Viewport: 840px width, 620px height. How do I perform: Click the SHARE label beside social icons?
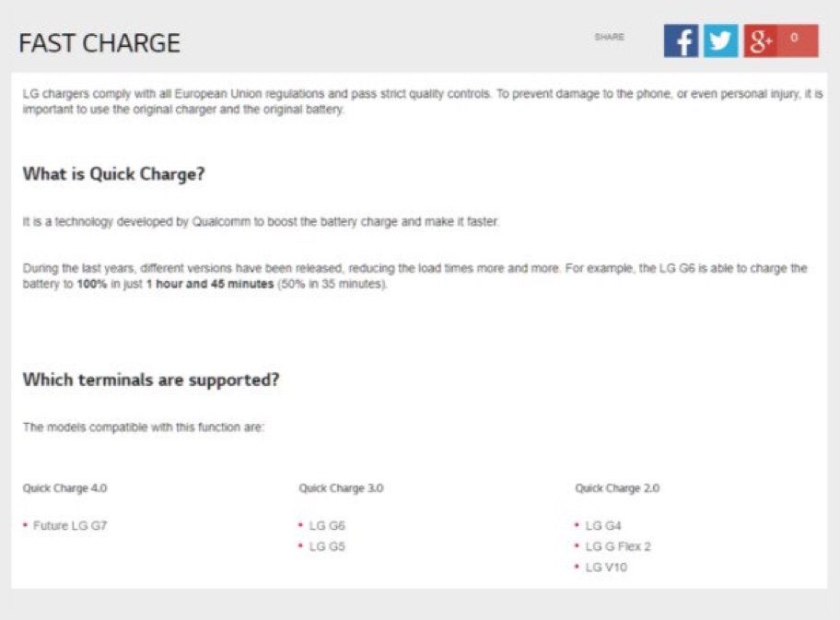tap(610, 38)
